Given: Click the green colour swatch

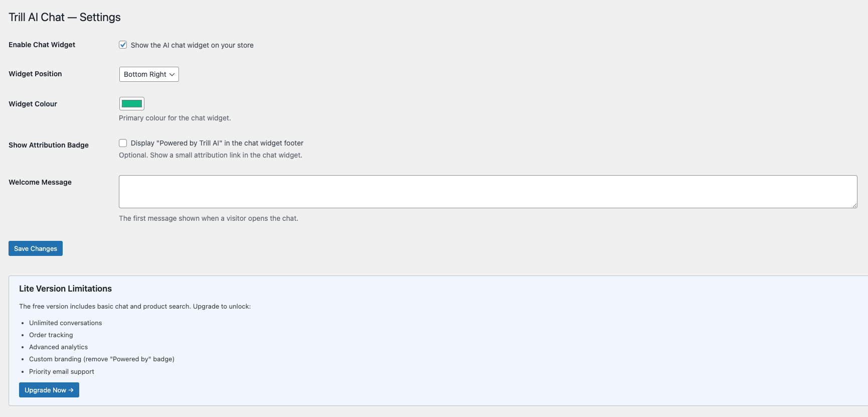Looking at the screenshot, I should (x=131, y=103).
